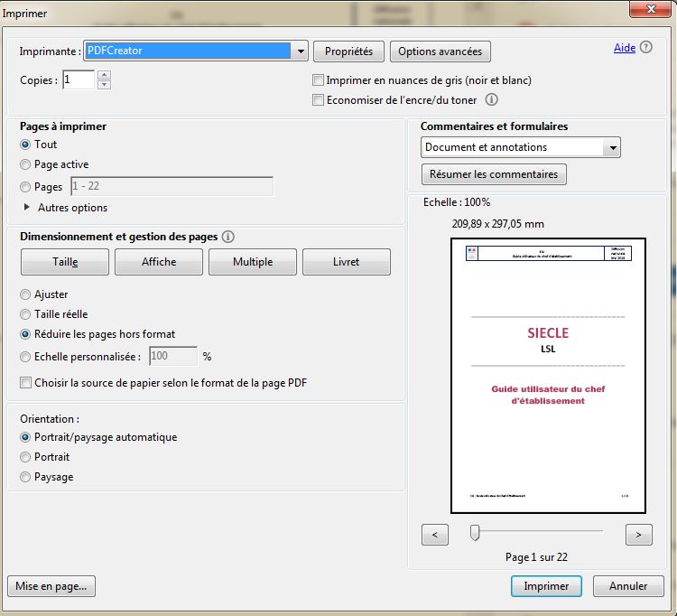Click info icon beside Dimensionnement et gestion des pages
This screenshot has height=616, width=677.
(x=228, y=237)
